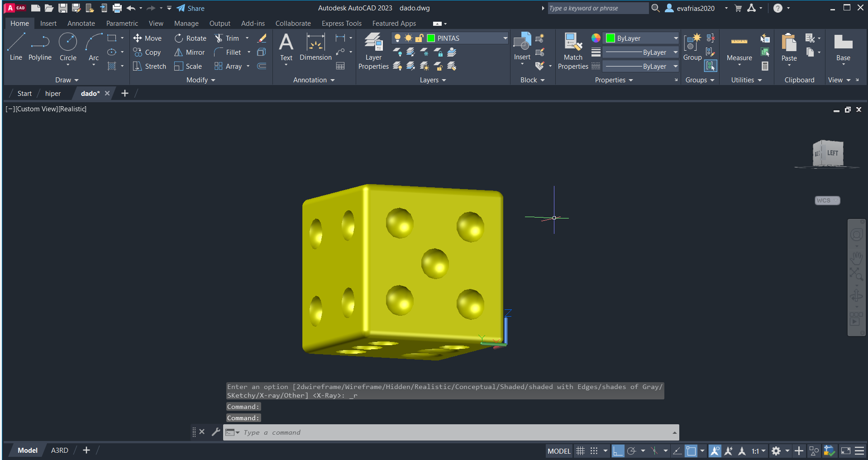Click the green ByLayer color swatch
This screenshot has width=868, height=460.
pyautogui.click(x=610, y=38)
